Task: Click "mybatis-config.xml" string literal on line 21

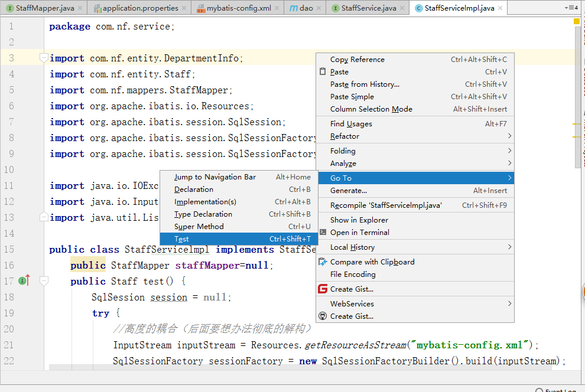Action: tap(470, 345)
